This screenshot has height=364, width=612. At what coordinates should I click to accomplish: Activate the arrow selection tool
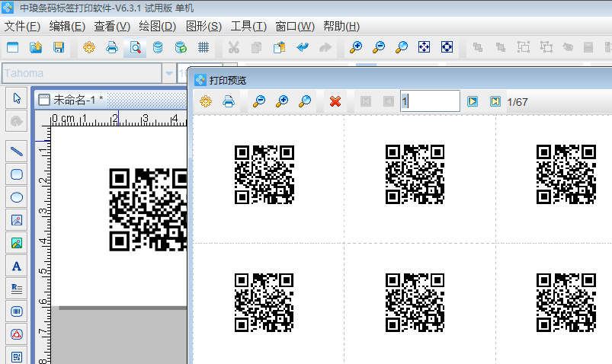[17, 97]
